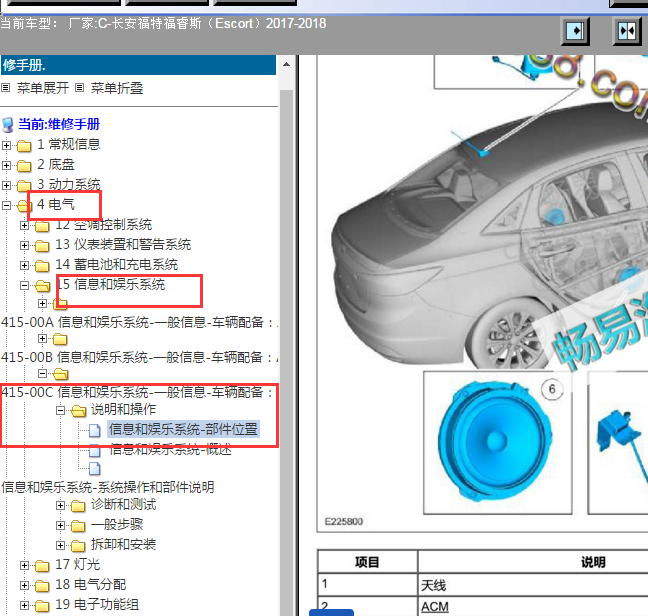Expand 14 蓄电池和充电系统 node
The height and width of the screenshot is (616, 648).
[24, 265]
